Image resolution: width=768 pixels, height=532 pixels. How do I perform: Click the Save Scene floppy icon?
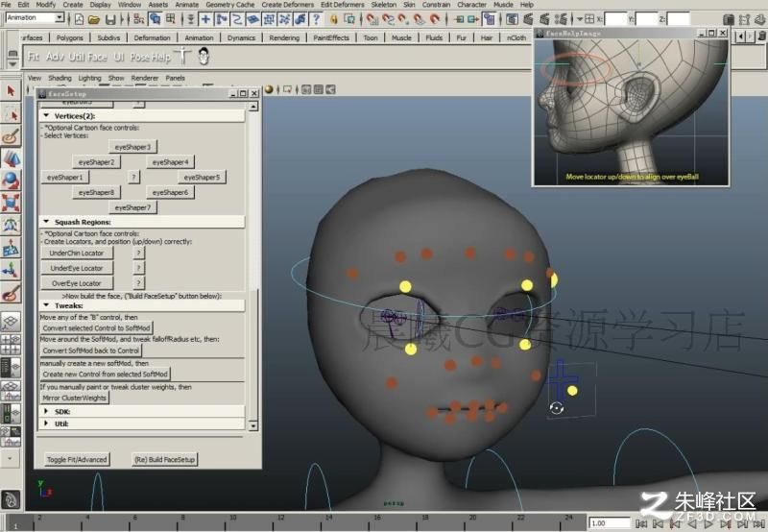click(x=110, y=19)
